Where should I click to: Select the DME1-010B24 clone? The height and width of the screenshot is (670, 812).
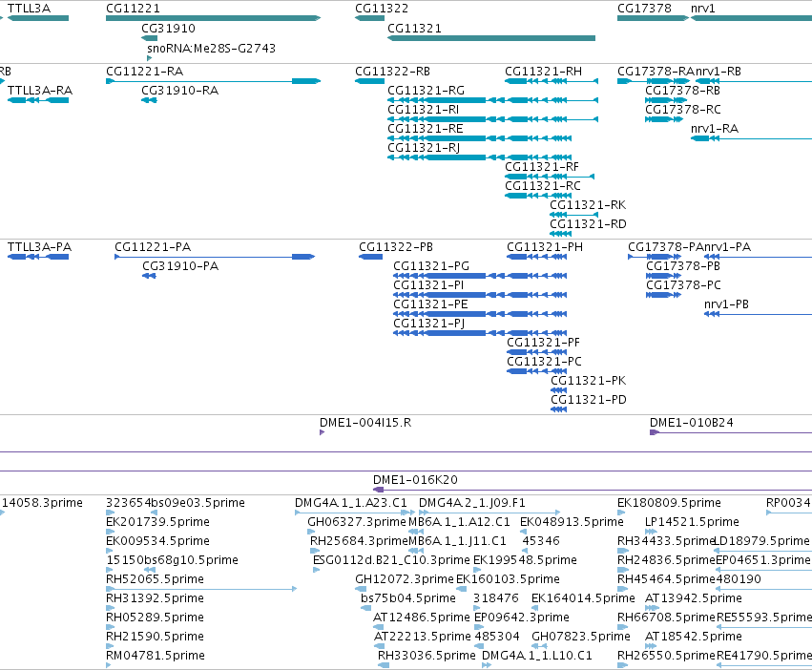(692, 422)
